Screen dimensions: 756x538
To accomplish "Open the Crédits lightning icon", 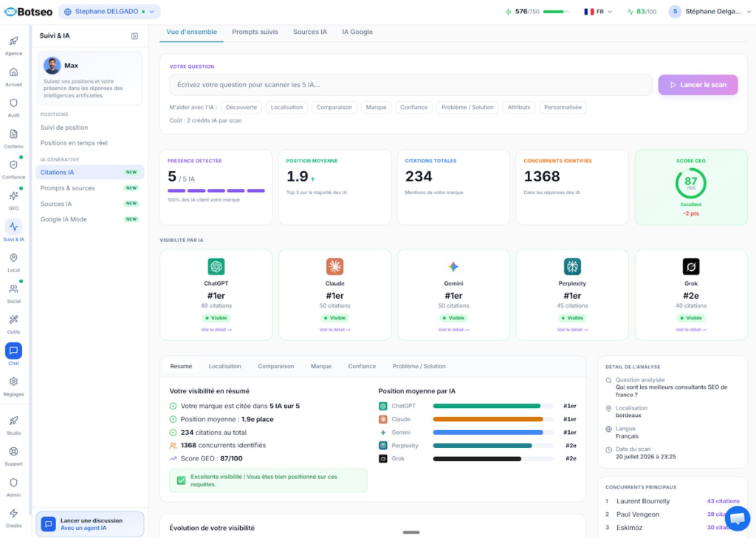I will 13,514.
